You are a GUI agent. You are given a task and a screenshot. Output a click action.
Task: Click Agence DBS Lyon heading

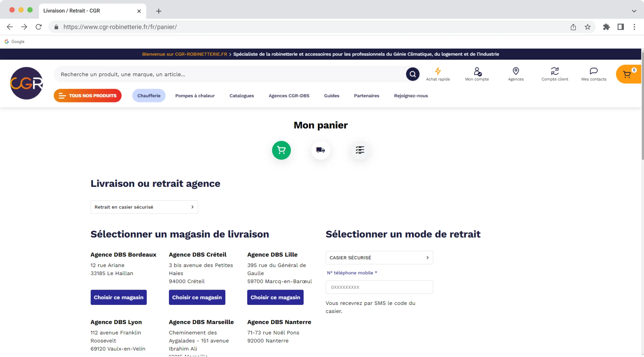(x=116, y=322)
